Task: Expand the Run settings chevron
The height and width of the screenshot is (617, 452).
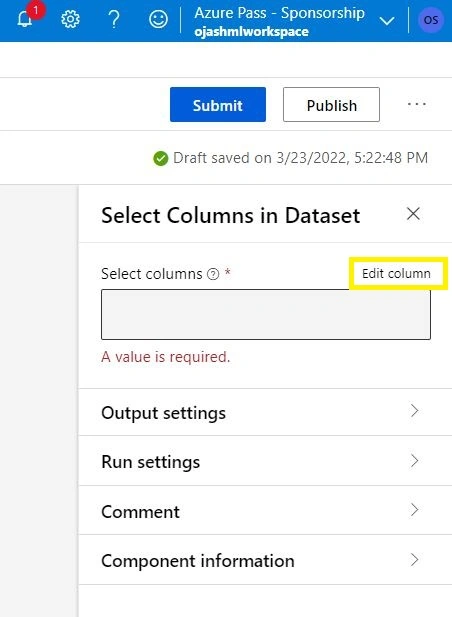Action: tap(414, 460)
